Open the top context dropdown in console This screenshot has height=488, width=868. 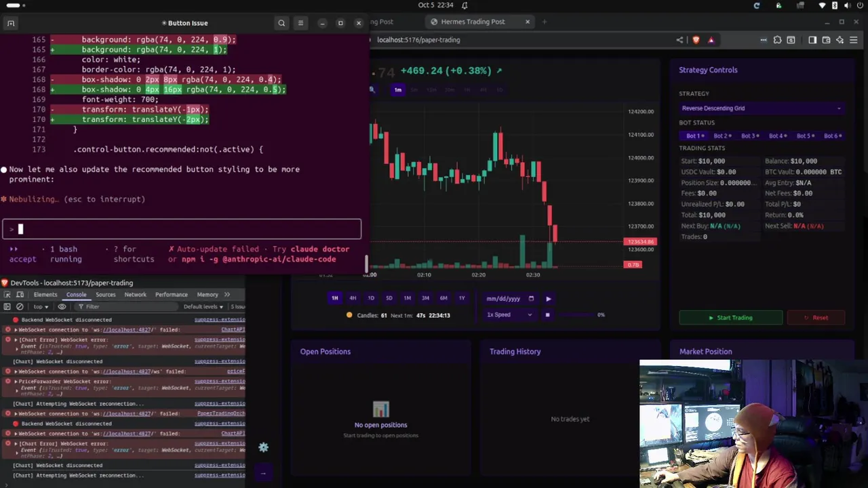(x=41, y=306)
